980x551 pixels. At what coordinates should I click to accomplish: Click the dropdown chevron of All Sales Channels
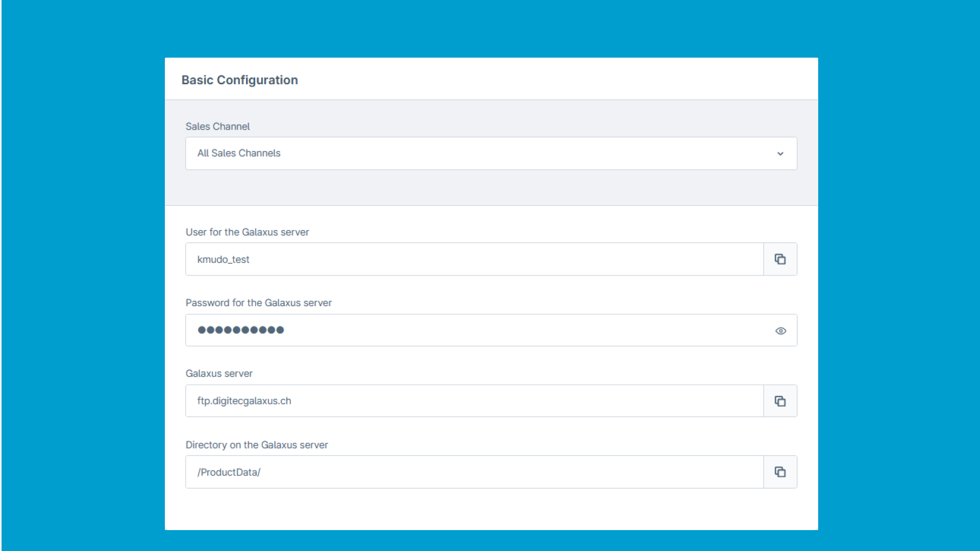[780, 154]
